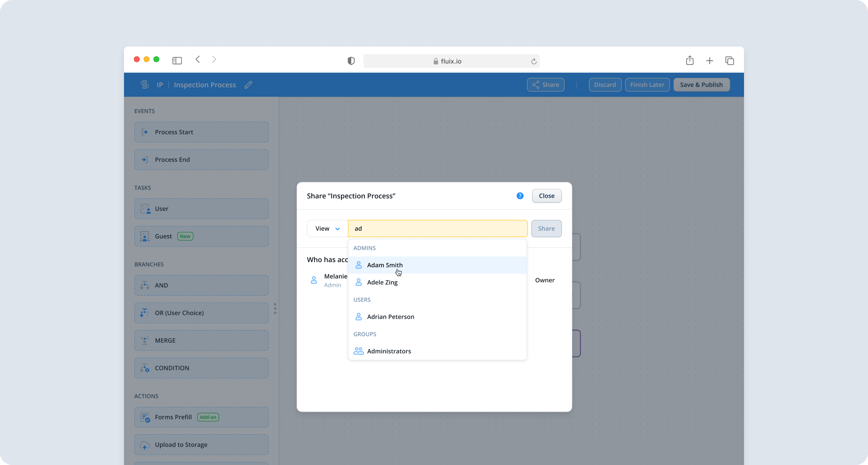Click the sidebar resize handle dots
The height and width of the screenshot is (465, 868).
275,308
